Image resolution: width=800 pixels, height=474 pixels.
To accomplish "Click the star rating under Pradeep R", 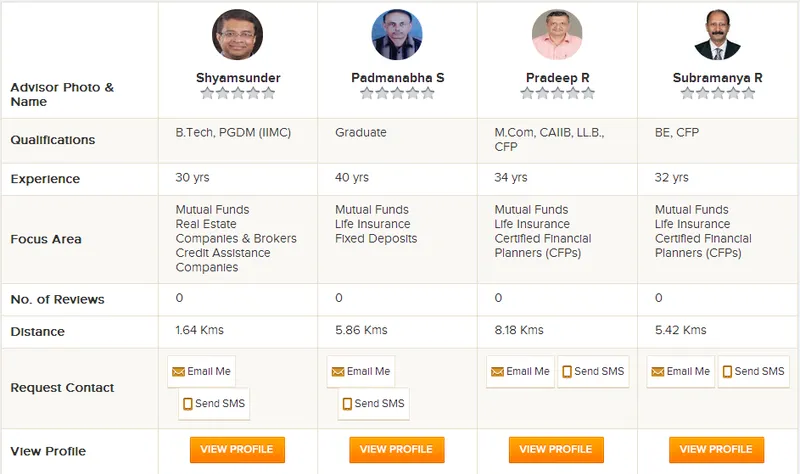I will (557, 93).
